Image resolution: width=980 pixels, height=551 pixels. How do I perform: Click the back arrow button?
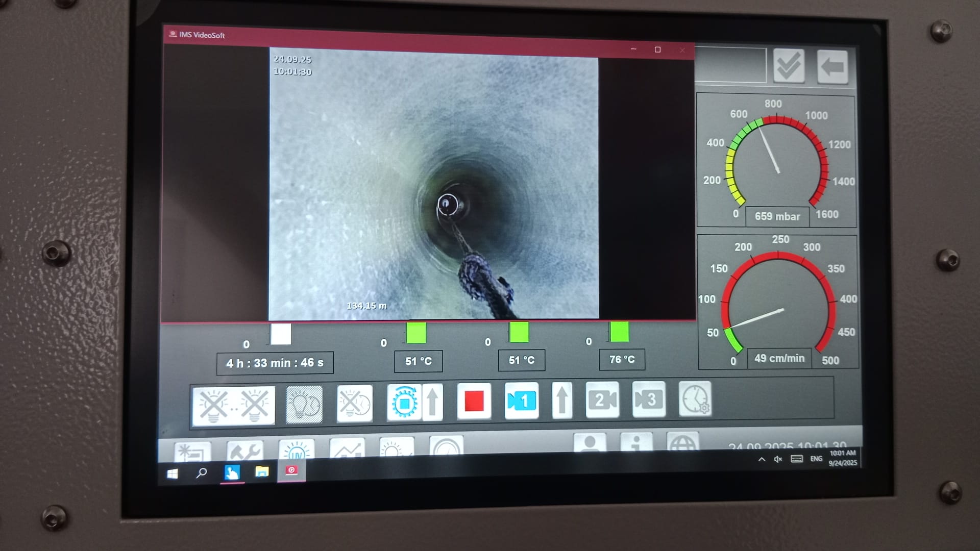click(832, 67)
